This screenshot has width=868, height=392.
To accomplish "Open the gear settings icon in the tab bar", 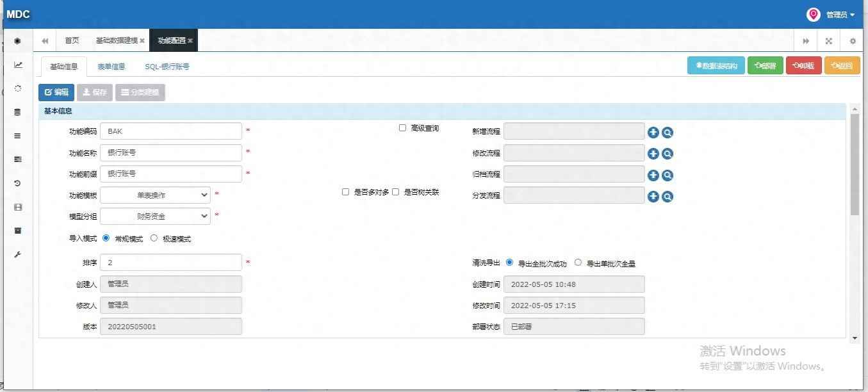I will pos(853,41).
